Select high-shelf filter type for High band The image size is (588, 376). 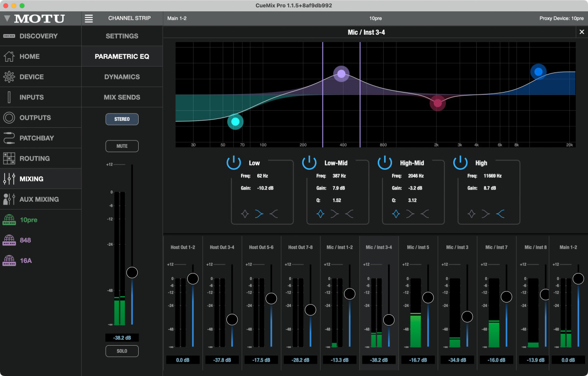point(500,214)
